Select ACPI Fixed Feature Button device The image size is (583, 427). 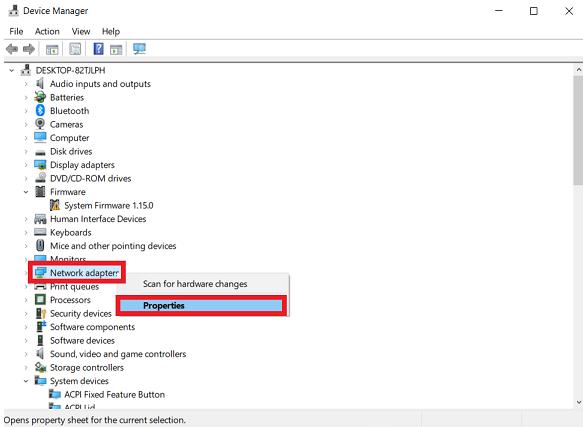[115, 394]
